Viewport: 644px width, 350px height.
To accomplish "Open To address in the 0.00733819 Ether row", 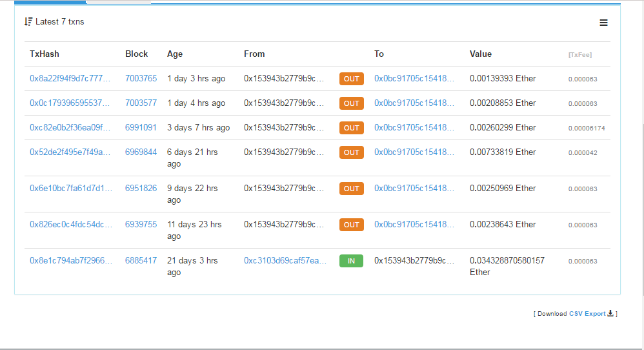I will coord(414,152).
